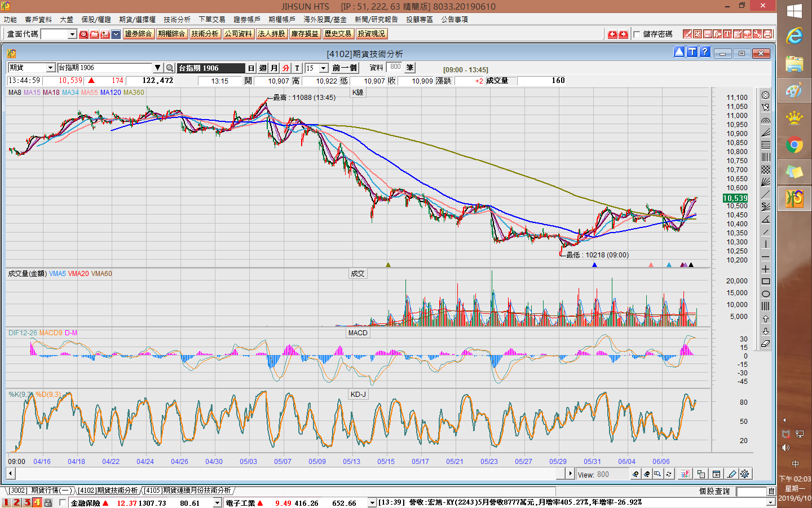Click the pencil highlighter icon below chart
Screen dimensions: 812x508
point(731,474)
